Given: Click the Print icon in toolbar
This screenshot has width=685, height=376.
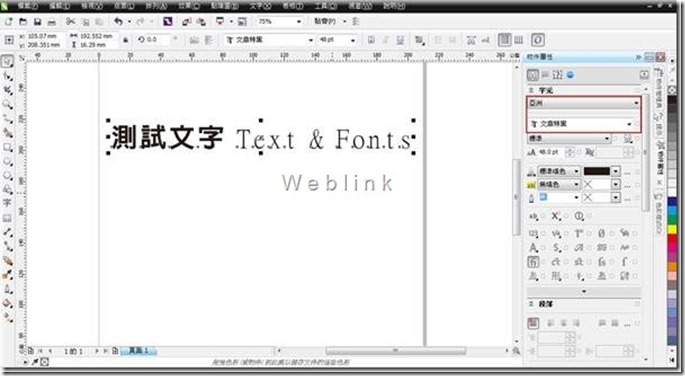Looking at the screenshot, I should click(52, 21).
